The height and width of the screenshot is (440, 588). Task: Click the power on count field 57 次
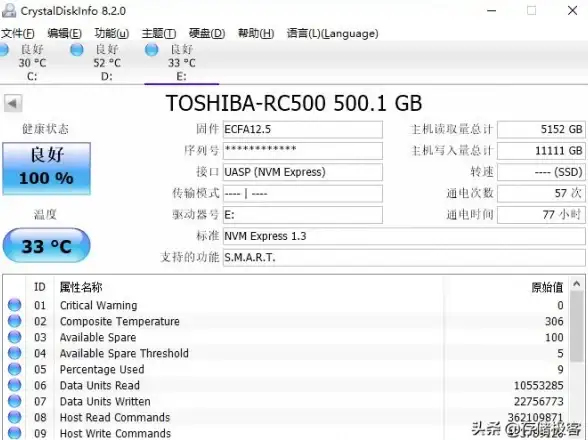[541, 194]
